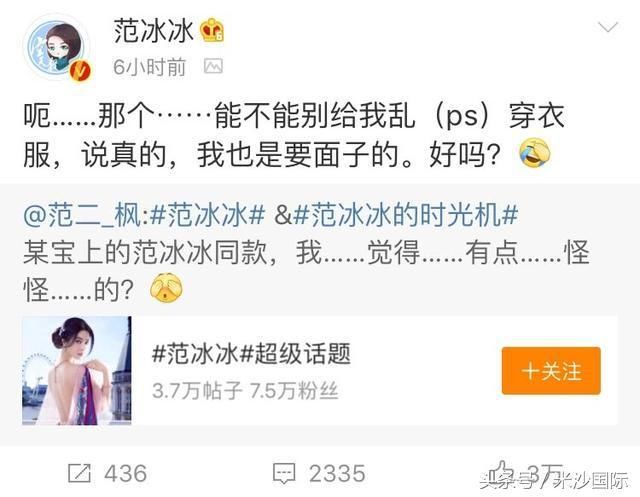Tap the covering-eyes emoji in the repost
This screenshot has height=497, width=640.
[166, 288]
